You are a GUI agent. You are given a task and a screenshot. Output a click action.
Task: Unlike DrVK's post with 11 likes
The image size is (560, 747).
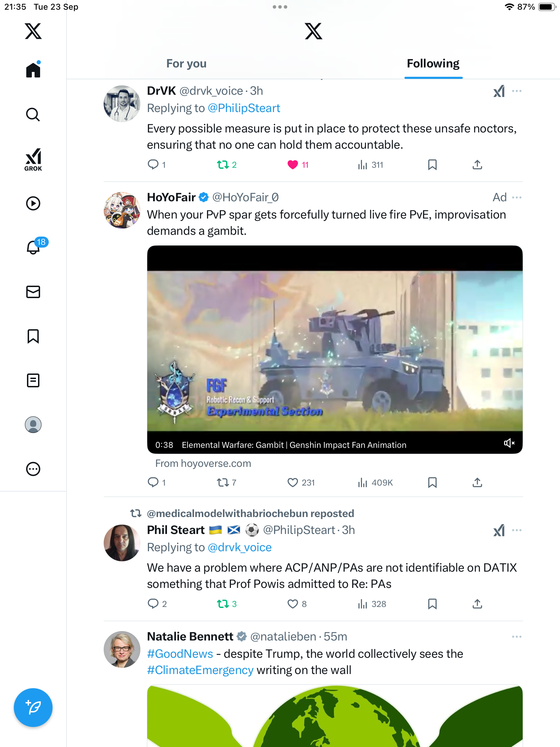293,165
